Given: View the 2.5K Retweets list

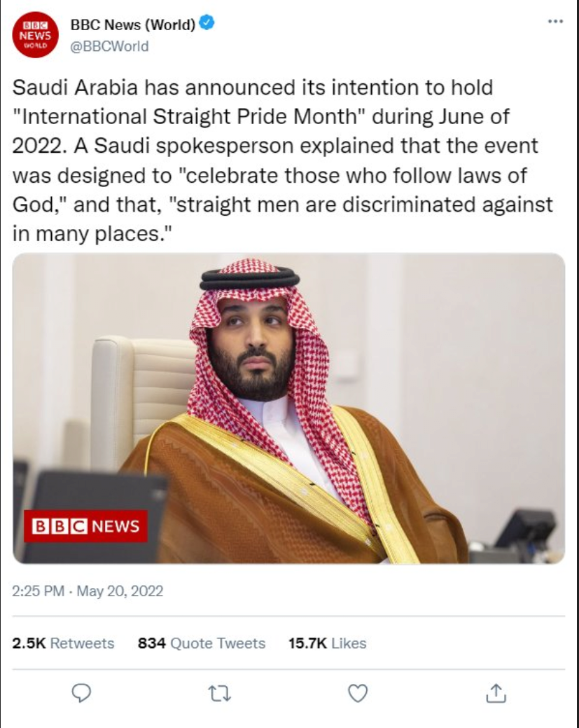Looking at the screenshot, I should point(63,643).
